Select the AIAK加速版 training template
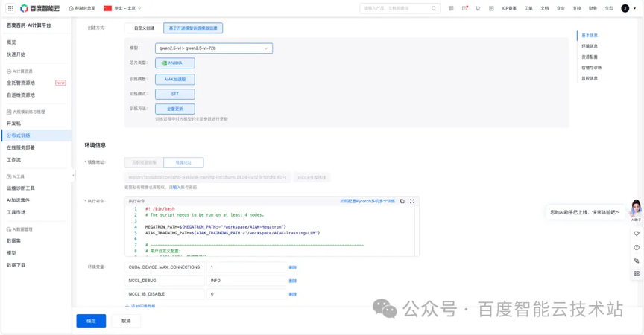 click(175, 79)
